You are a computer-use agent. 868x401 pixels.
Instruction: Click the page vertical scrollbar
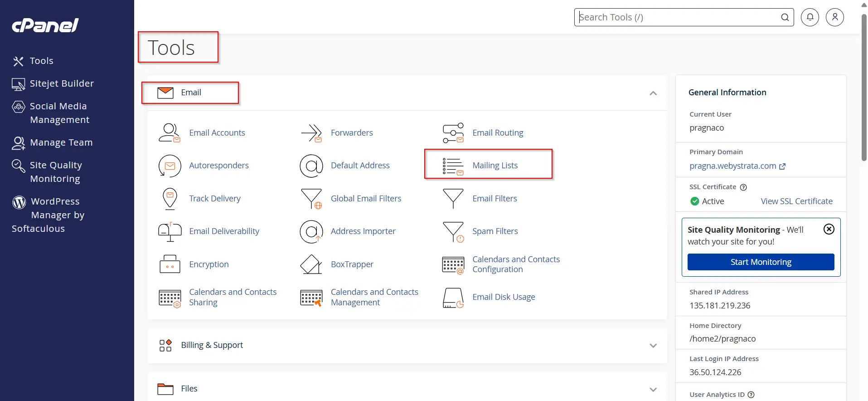pyautogui.click(x=864, y=87)
